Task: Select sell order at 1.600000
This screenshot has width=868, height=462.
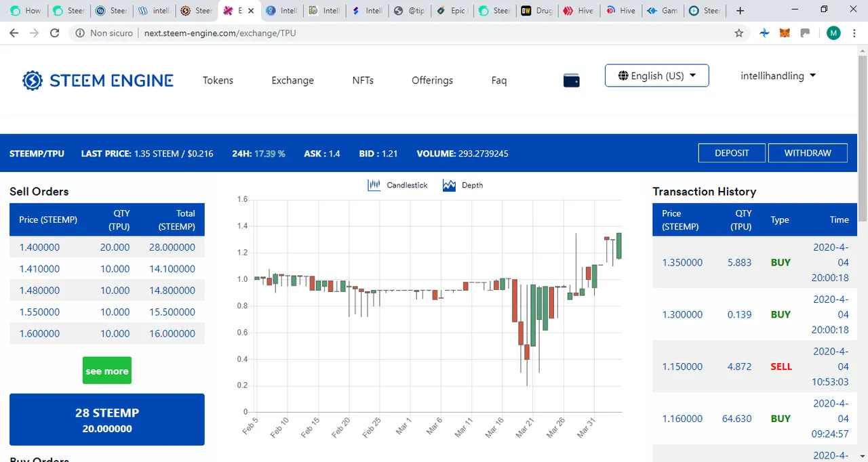Action: tap(107, 334)
